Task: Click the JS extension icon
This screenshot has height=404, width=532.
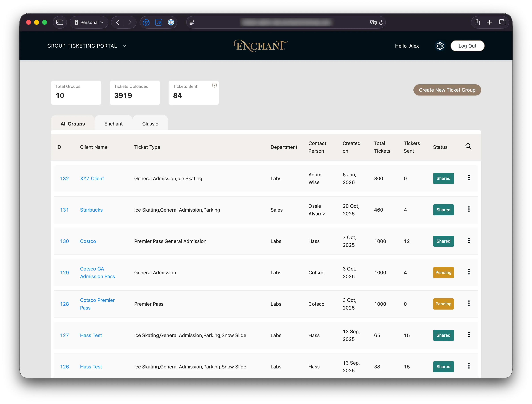Action: (x=158, y=22)
